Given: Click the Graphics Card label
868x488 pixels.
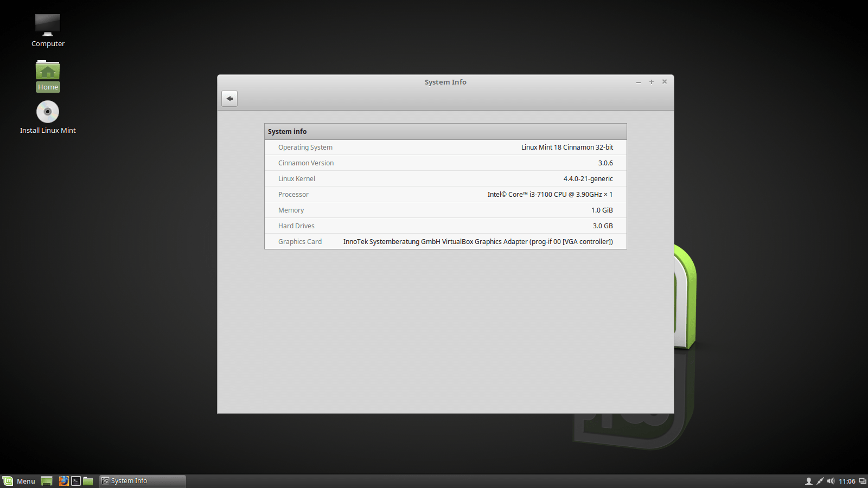Looking at the screenshot, I should point(300,242).
